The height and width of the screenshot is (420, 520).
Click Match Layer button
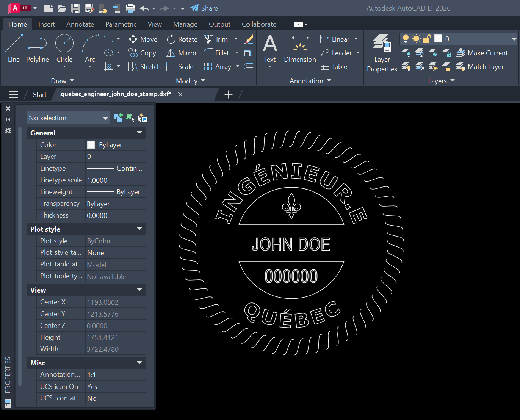tap(480, 67)
